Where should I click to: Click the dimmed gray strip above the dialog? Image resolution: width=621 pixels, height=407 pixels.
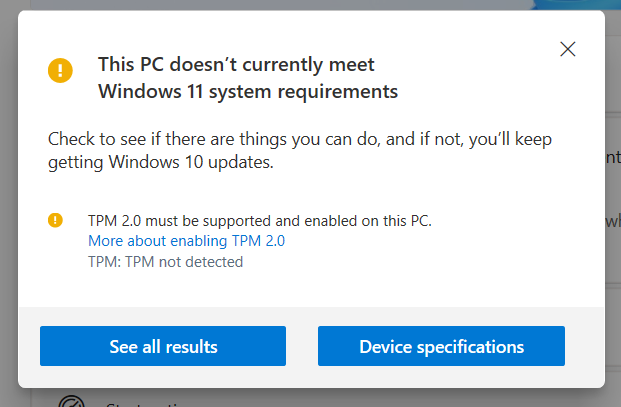pos(277,5)
